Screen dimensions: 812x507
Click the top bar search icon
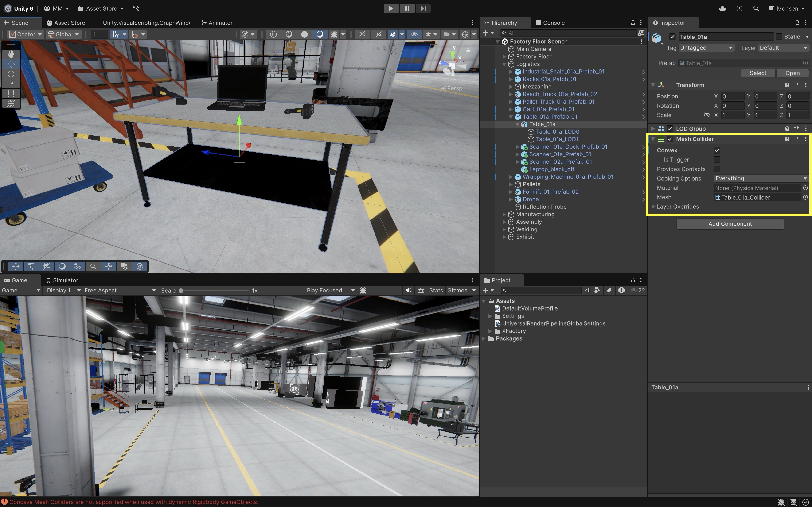tap(756, 8)
